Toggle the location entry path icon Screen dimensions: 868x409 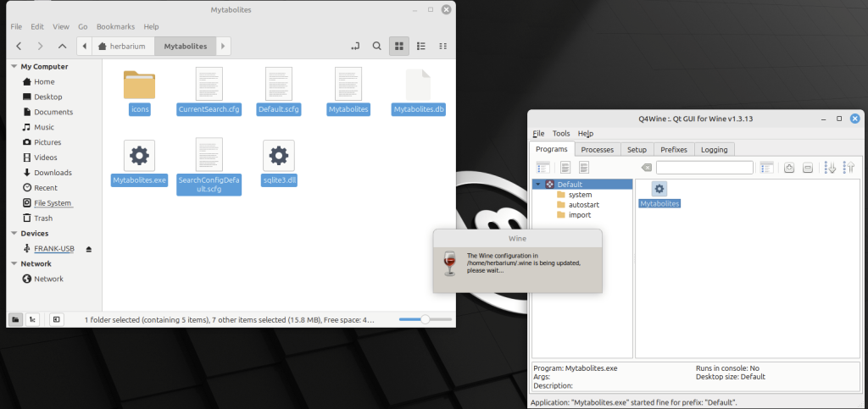354,46
